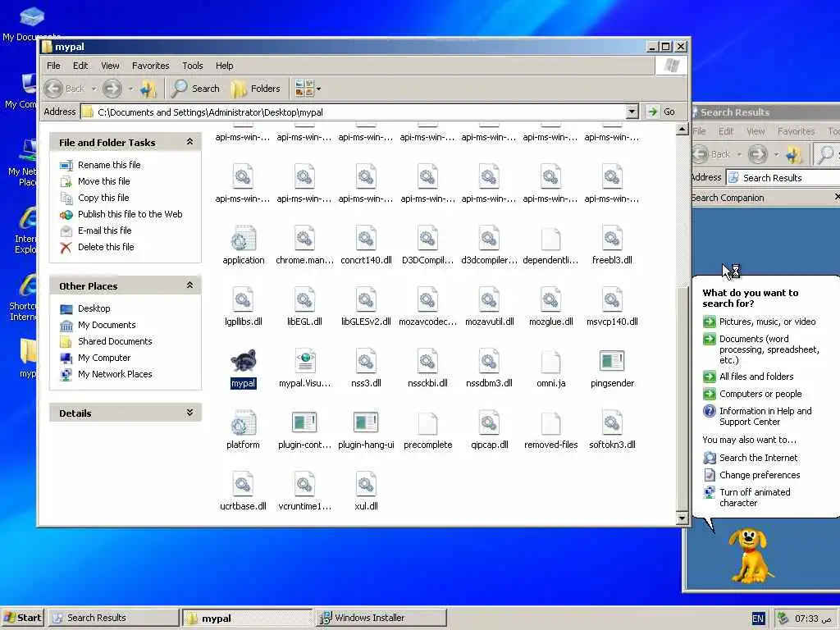The width and height of the screenshot is (840, 630).
Task: Select qipcap.dll file icon
Action: [x=489, y=422]
